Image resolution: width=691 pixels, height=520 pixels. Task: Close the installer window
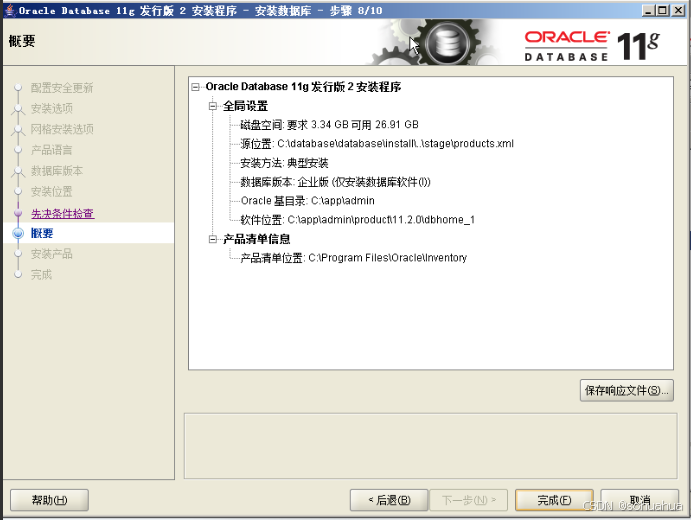point(678,10)
